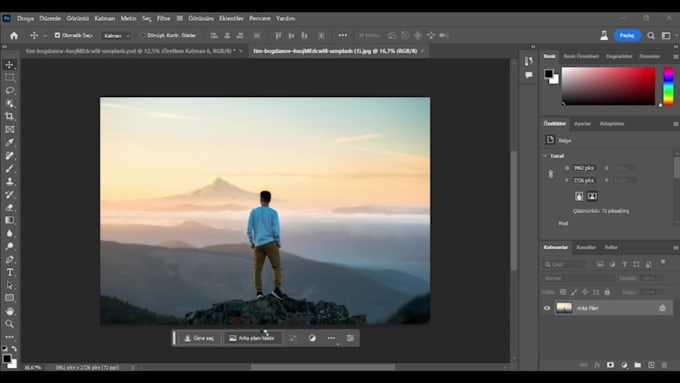
Task: Select the Pen tool
Action: point(10,259)
